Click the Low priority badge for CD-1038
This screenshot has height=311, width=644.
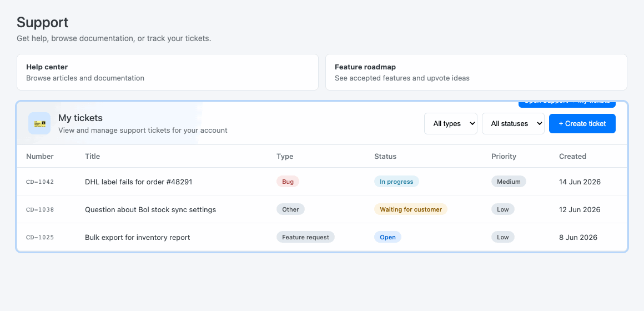[503, 209]
